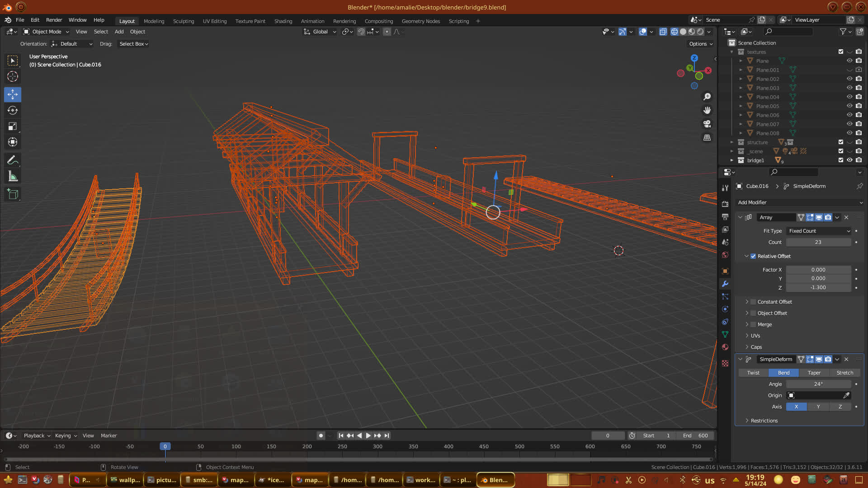Activate the Annotate pencil tool
This screenshot has height=488, width=868.
click(13, 160)
